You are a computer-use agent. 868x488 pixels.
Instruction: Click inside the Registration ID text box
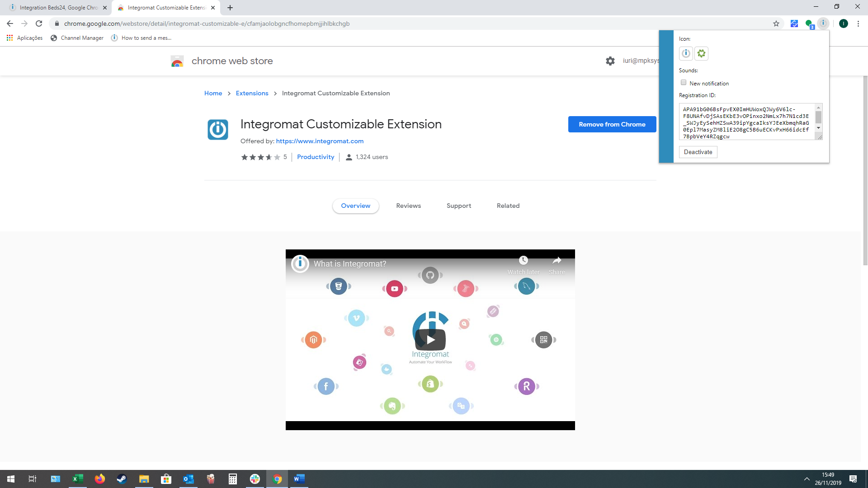(746, 122)
